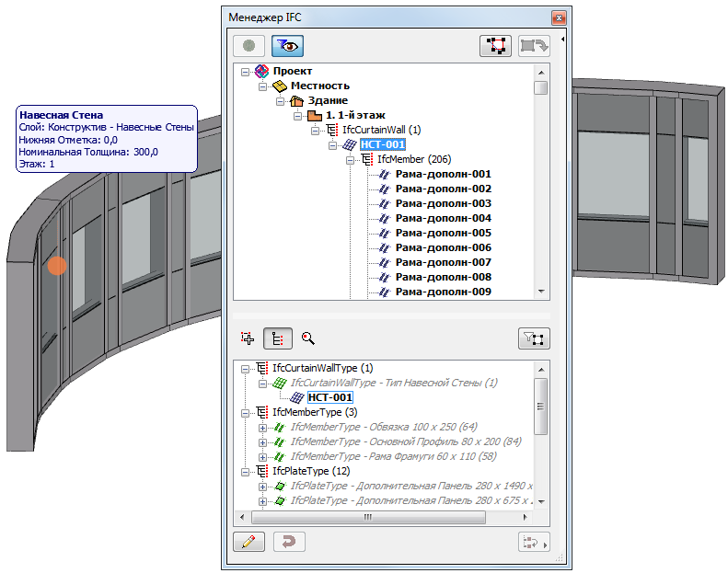Collapse the НСТ-001 node in project tree

(332, 145)
